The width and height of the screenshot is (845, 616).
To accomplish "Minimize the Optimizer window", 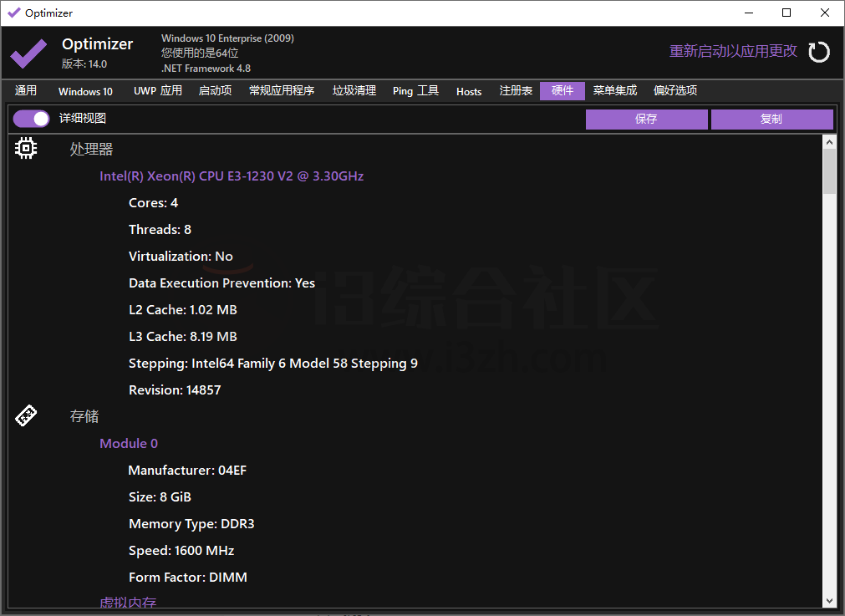I will pyautogui.click(x=749, y=13).
